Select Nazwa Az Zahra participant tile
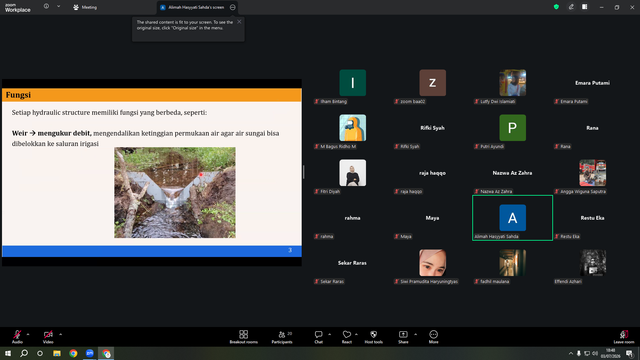The height and width of the screenshot is (360, 640). (513, 173)
